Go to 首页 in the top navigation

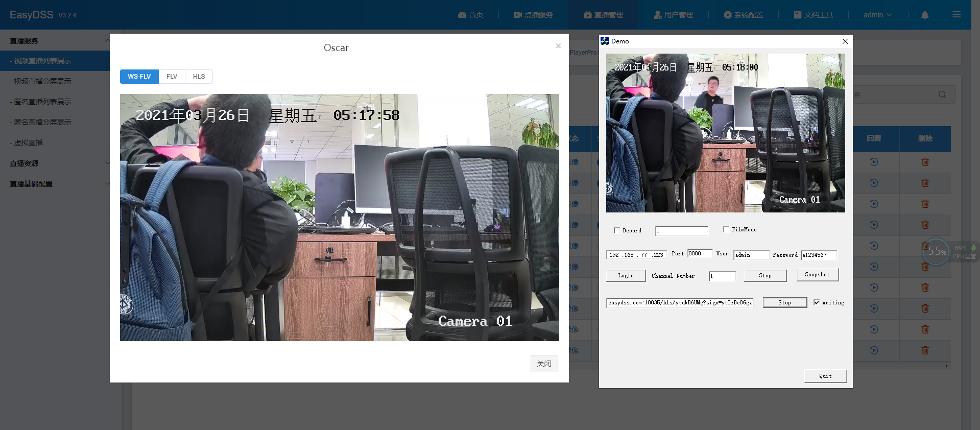tap(470, 15)
